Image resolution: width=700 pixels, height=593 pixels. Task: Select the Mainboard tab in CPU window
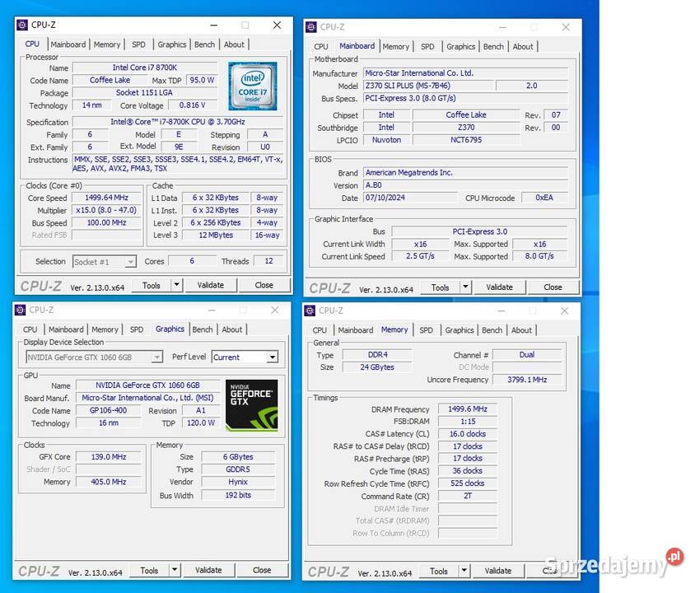(69, 44)
